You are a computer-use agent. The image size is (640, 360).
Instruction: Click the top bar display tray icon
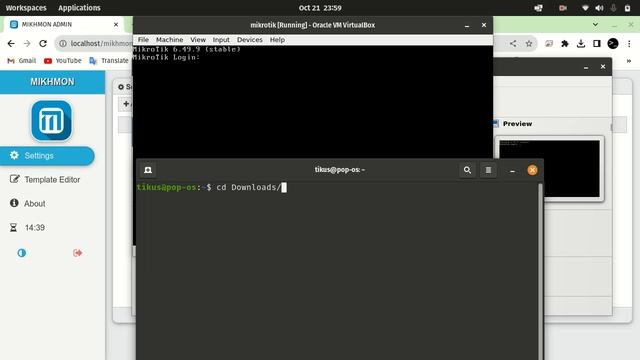538,8
